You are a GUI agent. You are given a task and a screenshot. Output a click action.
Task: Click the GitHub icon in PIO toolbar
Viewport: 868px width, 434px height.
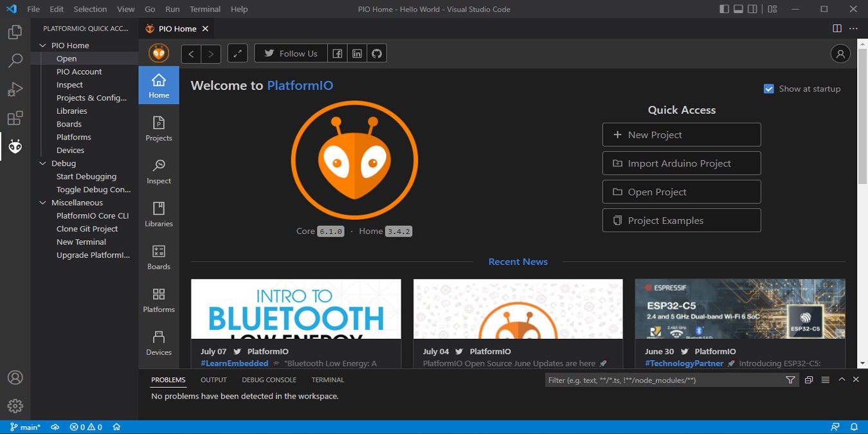click(377, 53)
